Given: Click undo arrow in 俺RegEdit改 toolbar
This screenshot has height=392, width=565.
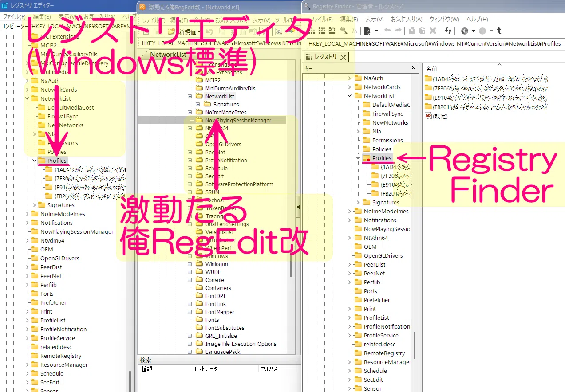Looking at the screenshot, I should coord(210,31).
